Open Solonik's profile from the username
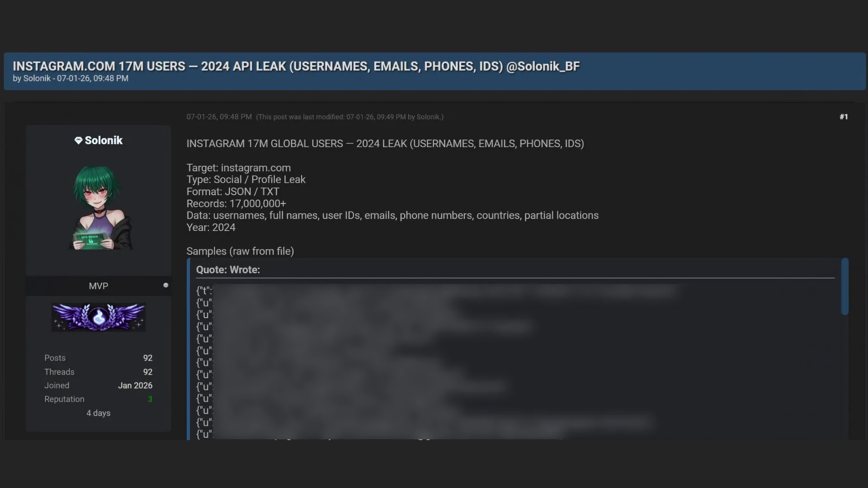The image size is (868, 488). point(104,141)
